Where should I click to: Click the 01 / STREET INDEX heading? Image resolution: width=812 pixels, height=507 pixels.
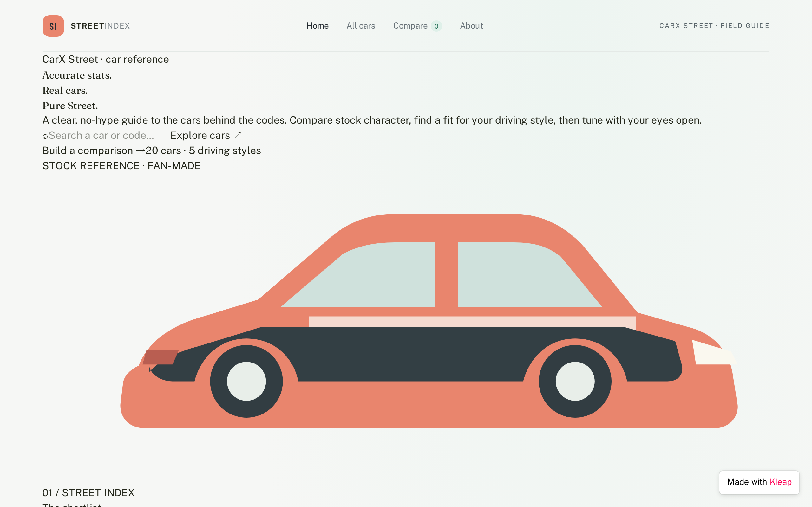point(88,492)
